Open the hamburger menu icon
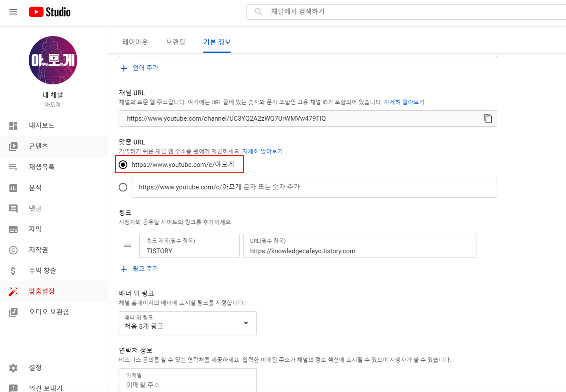Screen dimensions: 566x392 coord(13,12)
